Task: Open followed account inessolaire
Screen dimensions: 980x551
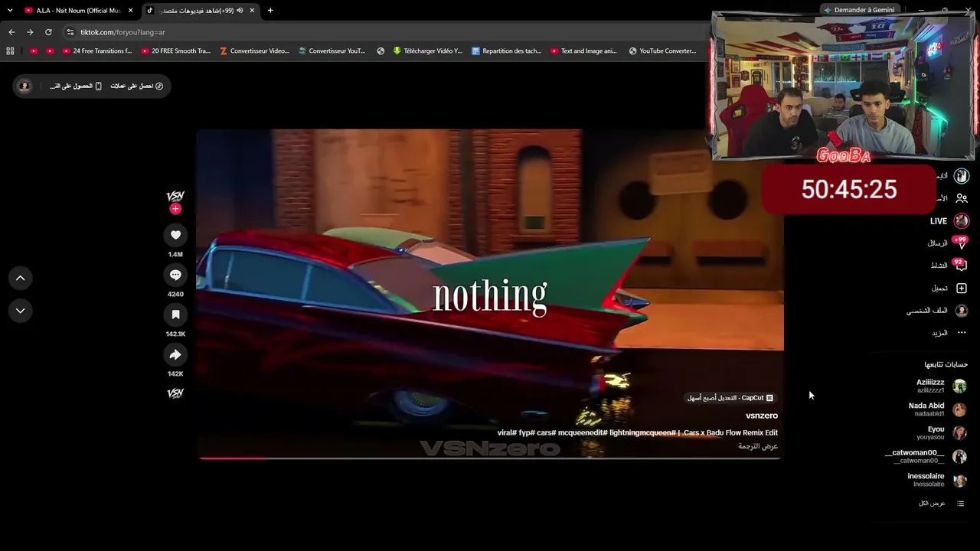Action: (x=936, y=480)
